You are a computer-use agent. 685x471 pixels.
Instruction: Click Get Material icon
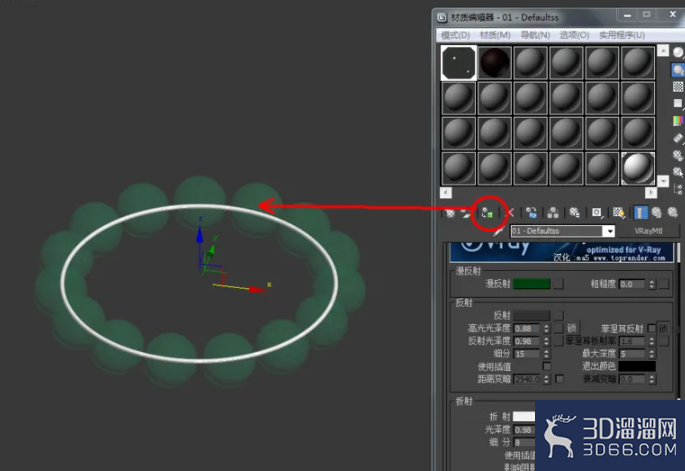pos(450,213)
